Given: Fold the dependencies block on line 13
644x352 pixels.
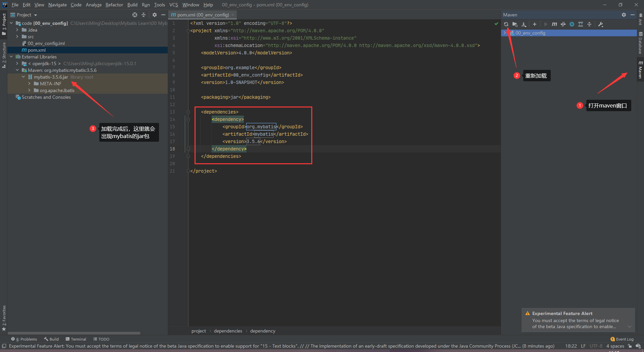Looking at the screenshot, I should 188,112.
